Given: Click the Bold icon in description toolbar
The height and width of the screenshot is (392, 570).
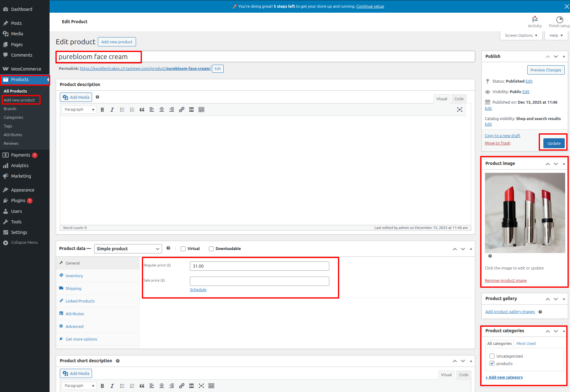Looking at the screenshot, I should tap(102, 110).
